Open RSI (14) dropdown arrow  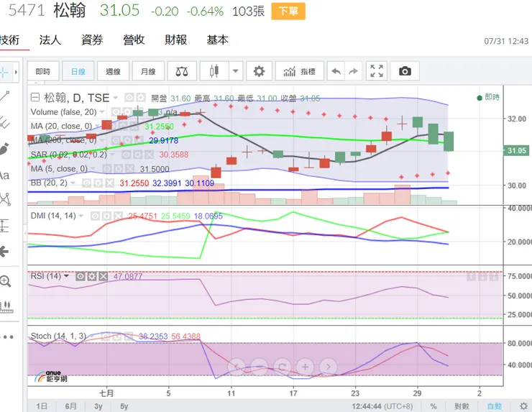point(66,276)
